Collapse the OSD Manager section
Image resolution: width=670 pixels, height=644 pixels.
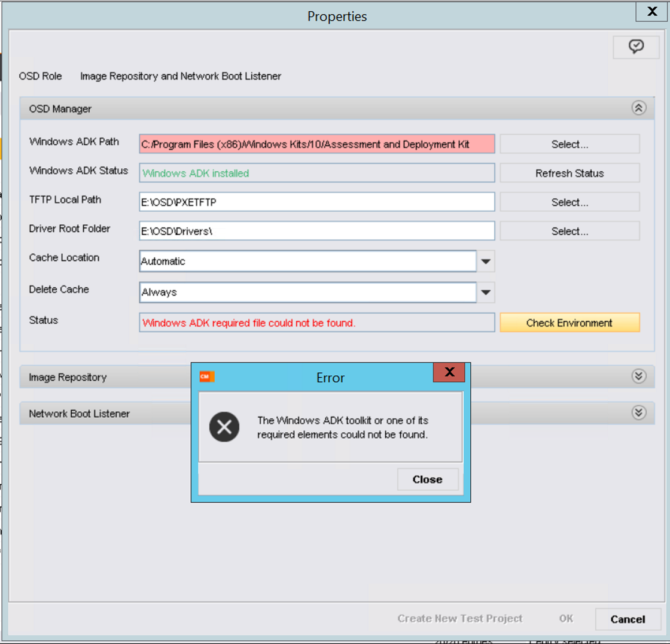pos(638,108)
